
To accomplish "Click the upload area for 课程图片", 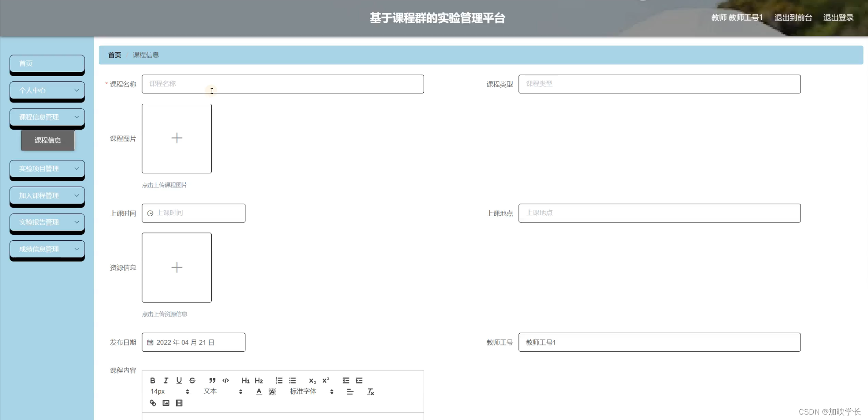I will coord(177,138).
